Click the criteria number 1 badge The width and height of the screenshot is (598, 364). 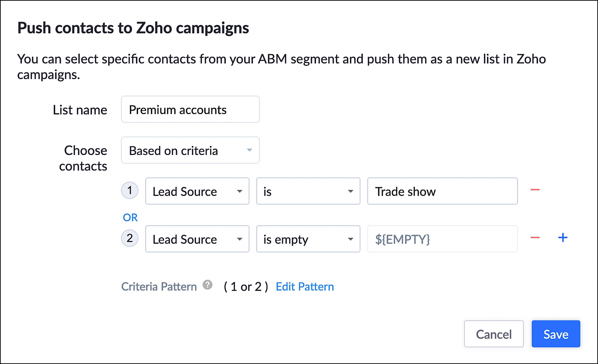coord(130,190)
